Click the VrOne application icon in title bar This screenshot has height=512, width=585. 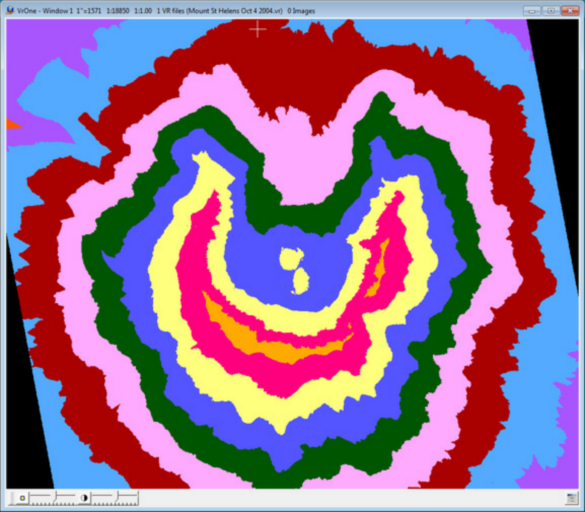pos(10,10)
